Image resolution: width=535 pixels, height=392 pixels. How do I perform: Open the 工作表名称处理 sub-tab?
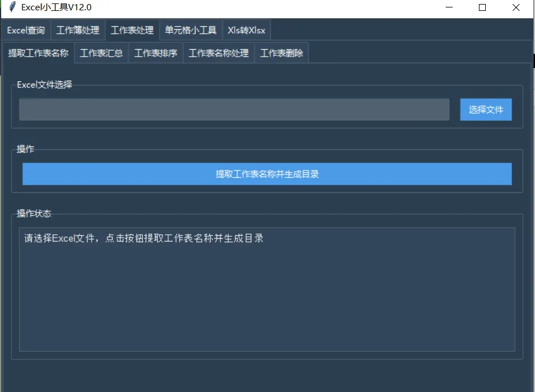pyautogui.click(x=219, y=53)
